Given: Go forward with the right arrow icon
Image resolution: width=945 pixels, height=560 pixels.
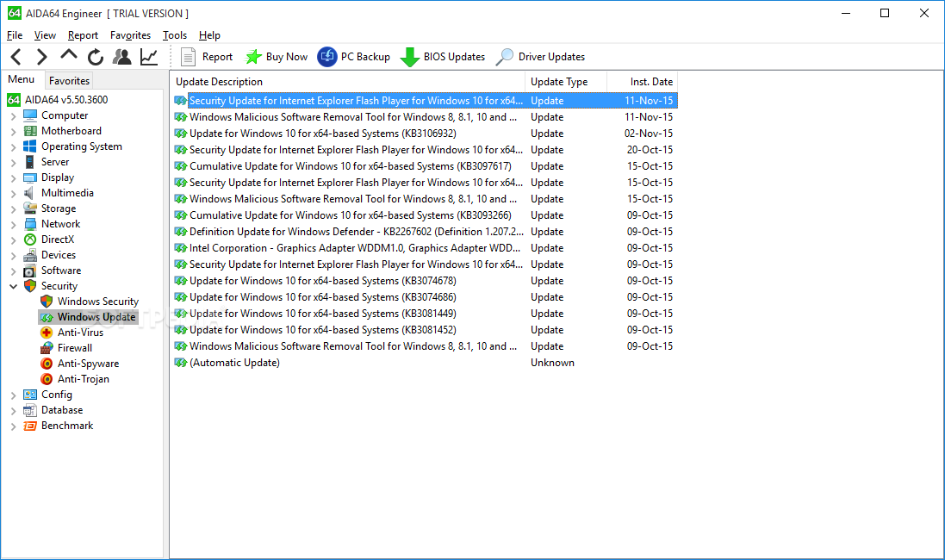Looking at the screenshot, I should point(41,57).
